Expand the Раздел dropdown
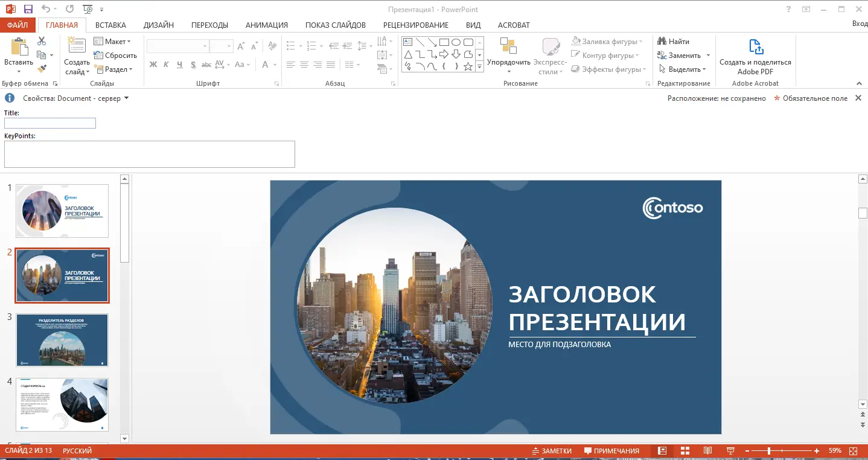 [115, 69]
